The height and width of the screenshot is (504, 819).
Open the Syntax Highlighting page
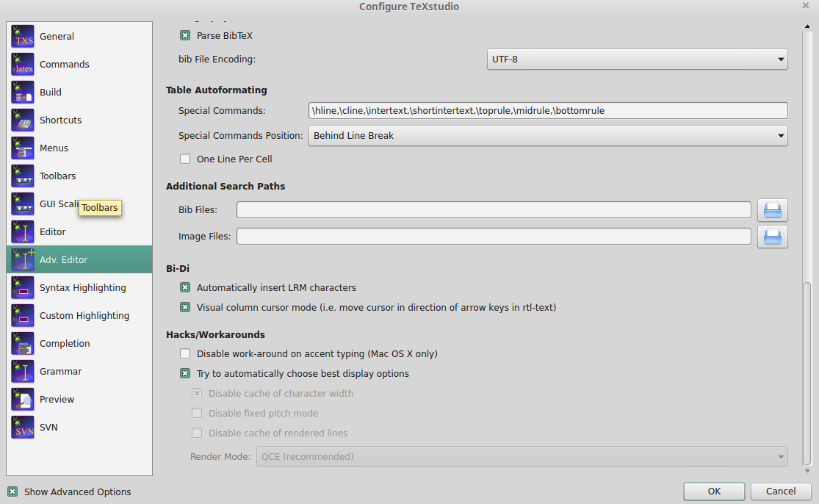(x=79, y=288)
